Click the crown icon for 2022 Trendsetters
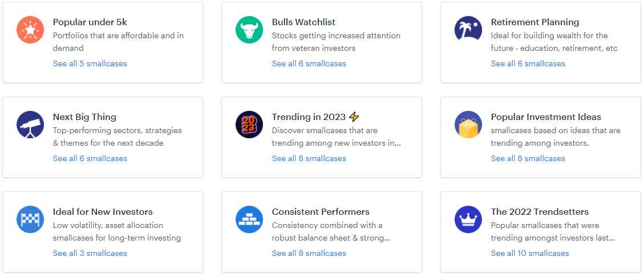This screenshot has width=644, height=276. coord(468,219)
